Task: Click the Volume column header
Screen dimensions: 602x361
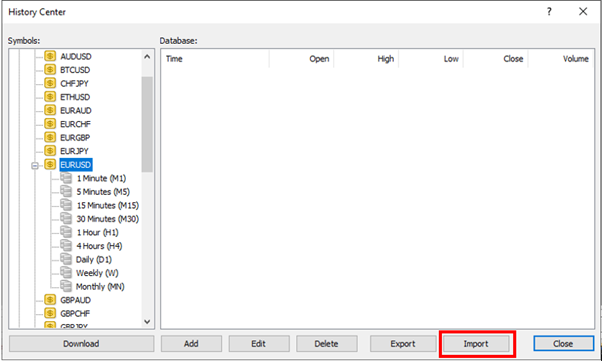Action: tap(561, 59)
